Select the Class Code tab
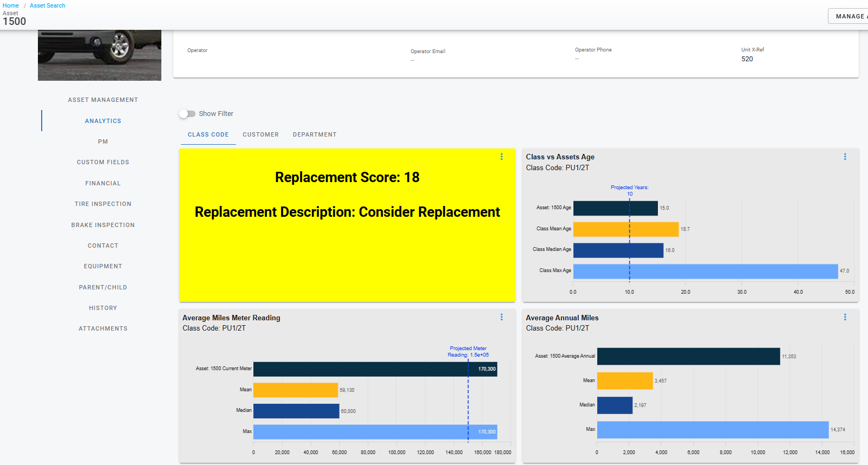 (208, 134)
